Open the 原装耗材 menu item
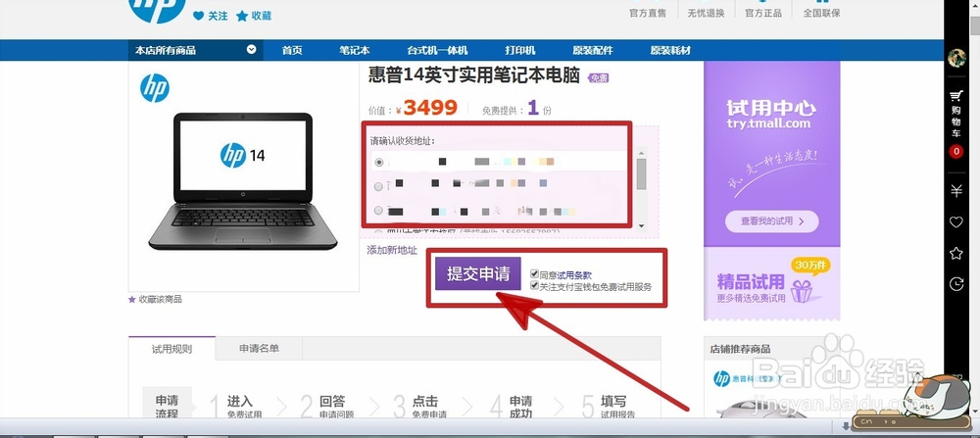Viewport: 980px width, 438px height. pyautogui.click(x=670, y=51)
